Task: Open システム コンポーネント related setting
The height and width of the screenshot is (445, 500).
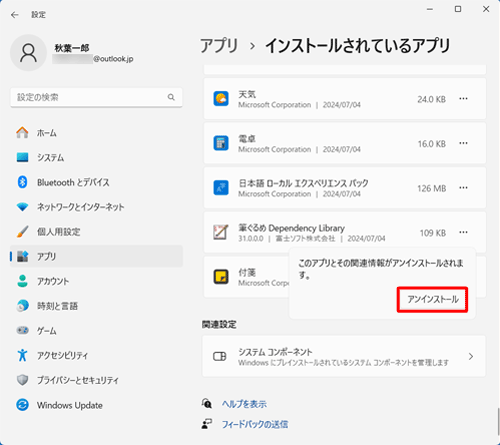Action: (344, 356)
